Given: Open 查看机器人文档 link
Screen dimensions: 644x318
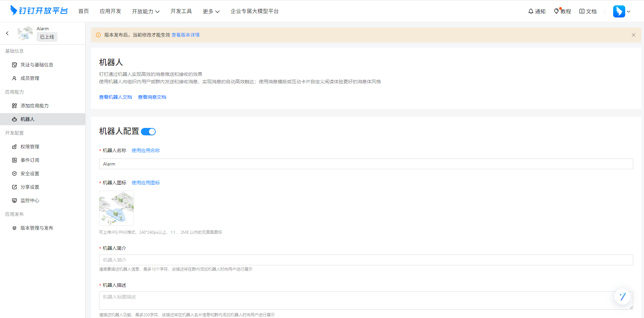Looking at the screenshot, I should [x=115, y=97].
